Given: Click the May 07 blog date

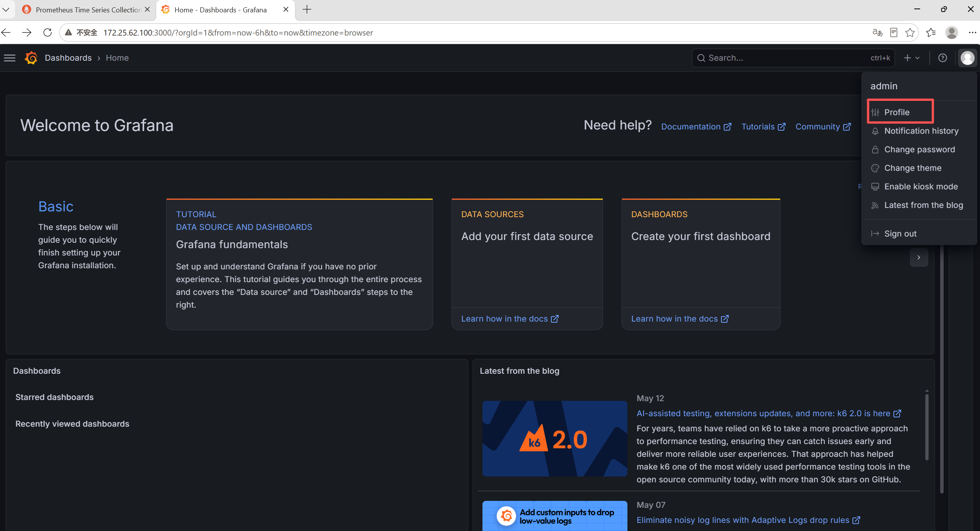Looking at the screenshot, I should click(651, 505).
